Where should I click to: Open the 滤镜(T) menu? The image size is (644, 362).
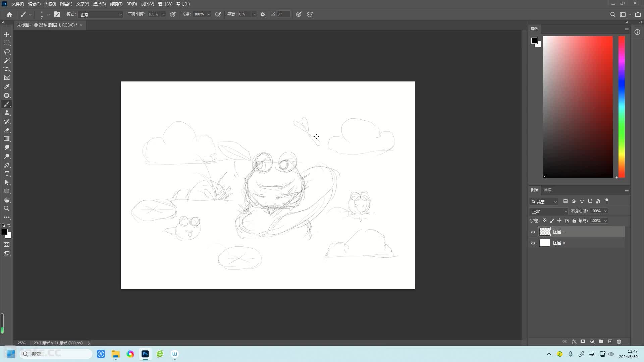coord(116,4)
